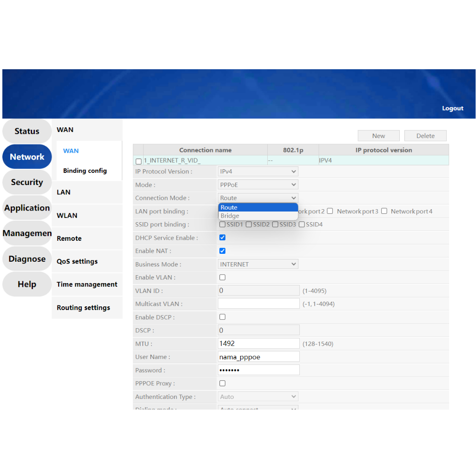
Task: Open the IP Protocol Version dropdown
Action: tap(258, 172)
